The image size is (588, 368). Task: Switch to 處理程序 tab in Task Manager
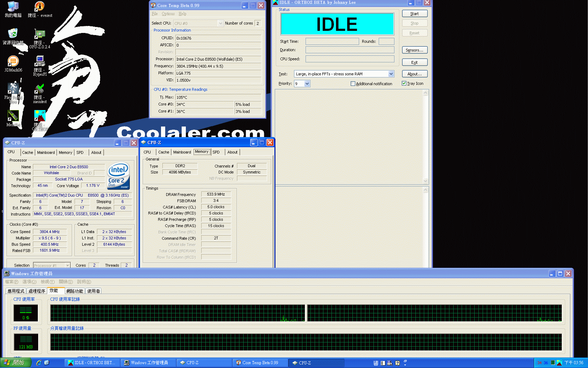coord(37,291)
